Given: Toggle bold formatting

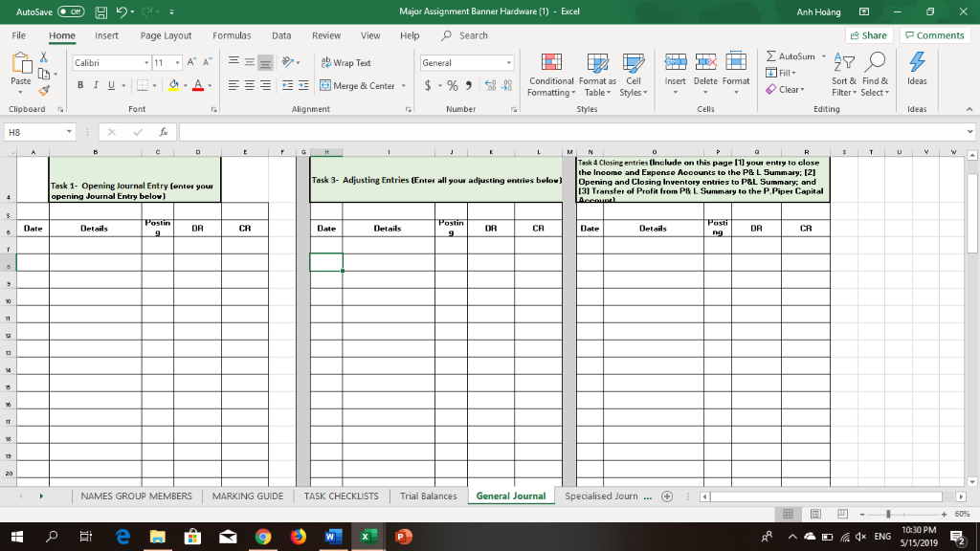Looking at the screenshot, I should pos(79,85).
